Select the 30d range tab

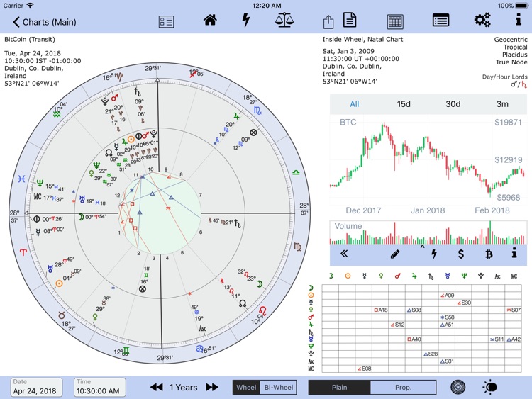[x=453, y=104]
